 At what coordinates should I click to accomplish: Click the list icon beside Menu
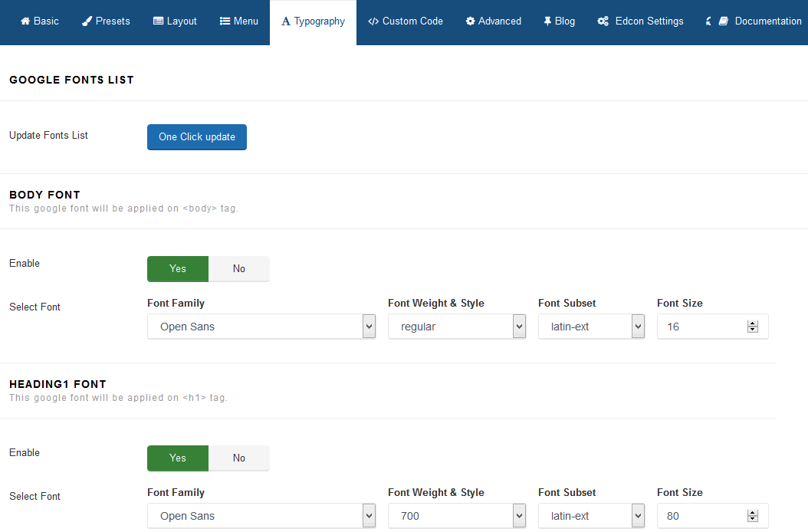(225, 21)
